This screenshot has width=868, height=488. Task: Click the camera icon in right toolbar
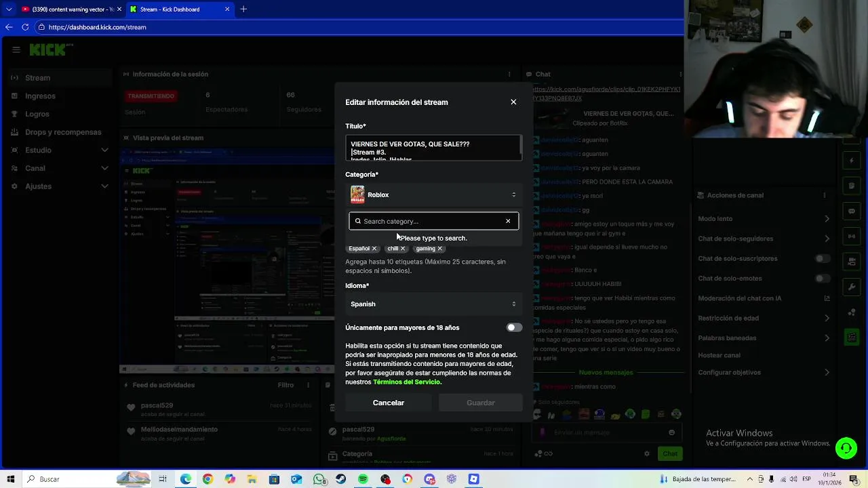tap(852, 261)
